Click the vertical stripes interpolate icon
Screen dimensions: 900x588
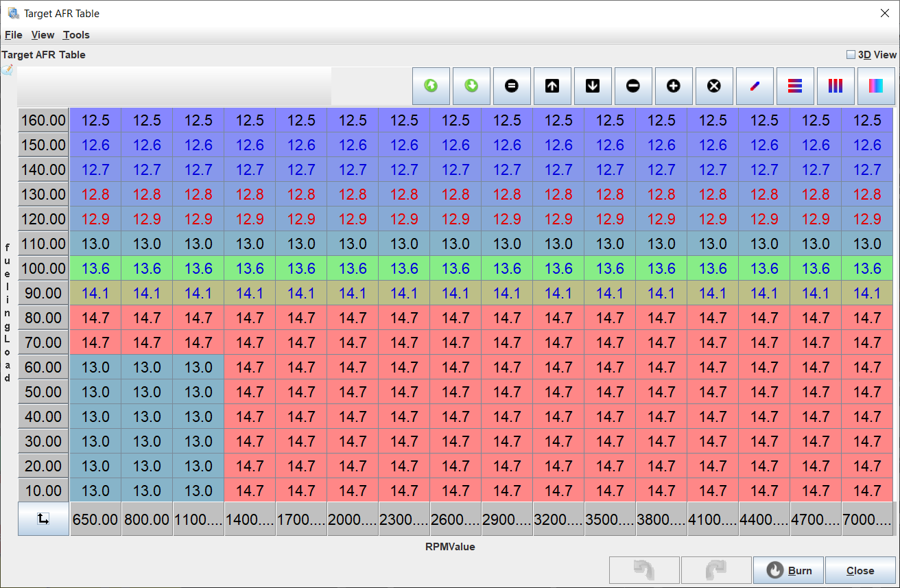(x=836, y=86)
